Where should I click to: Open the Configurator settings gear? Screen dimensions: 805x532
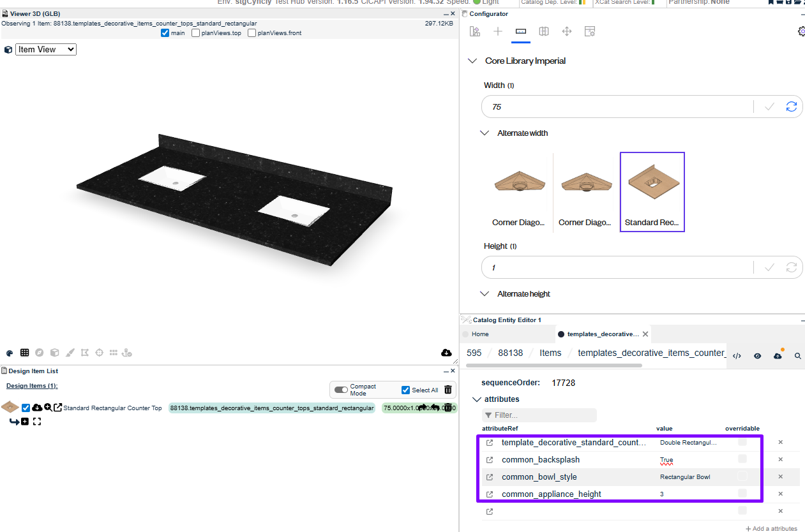(802, 31)
